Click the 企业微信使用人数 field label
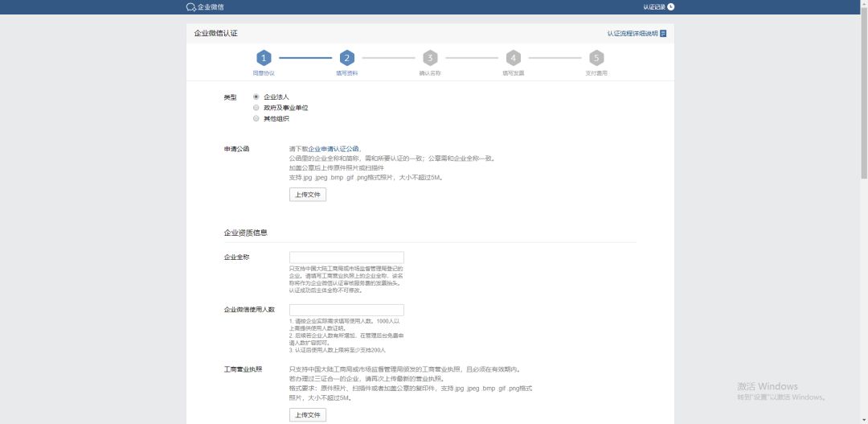Image resolution: width=868 pixels, height=424 pixels. 249,309
